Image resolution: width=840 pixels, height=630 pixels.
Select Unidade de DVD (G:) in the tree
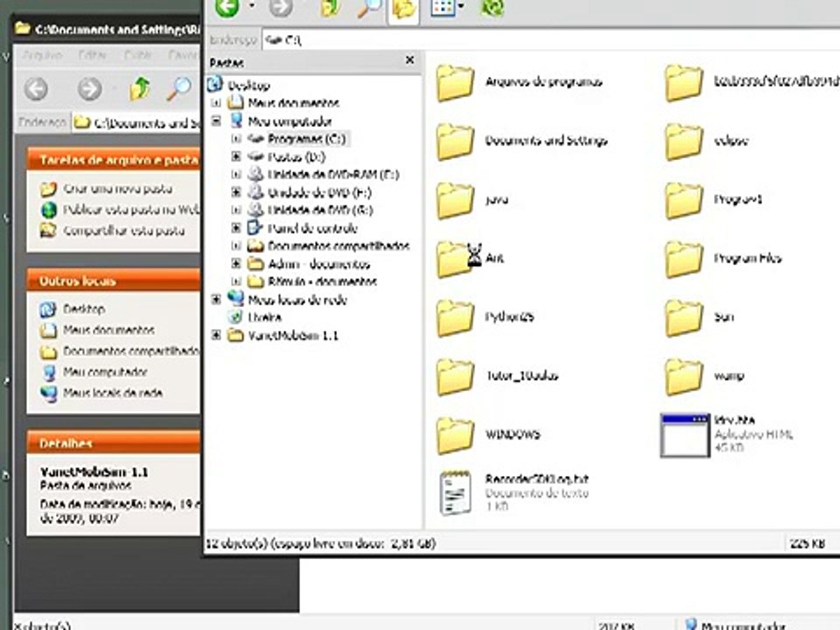320,209
